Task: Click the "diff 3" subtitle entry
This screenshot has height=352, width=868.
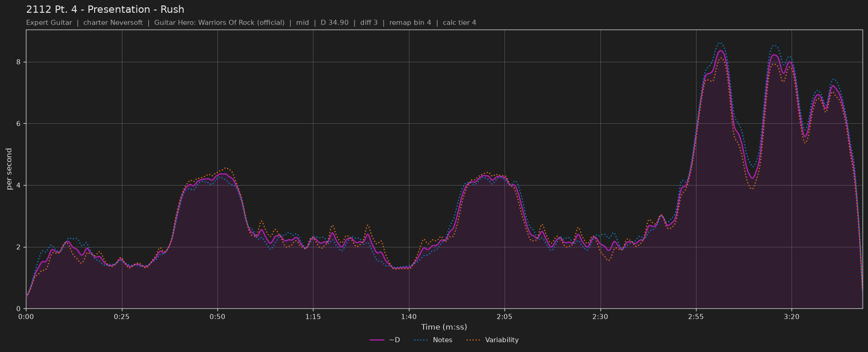Action: coord(369,23)
